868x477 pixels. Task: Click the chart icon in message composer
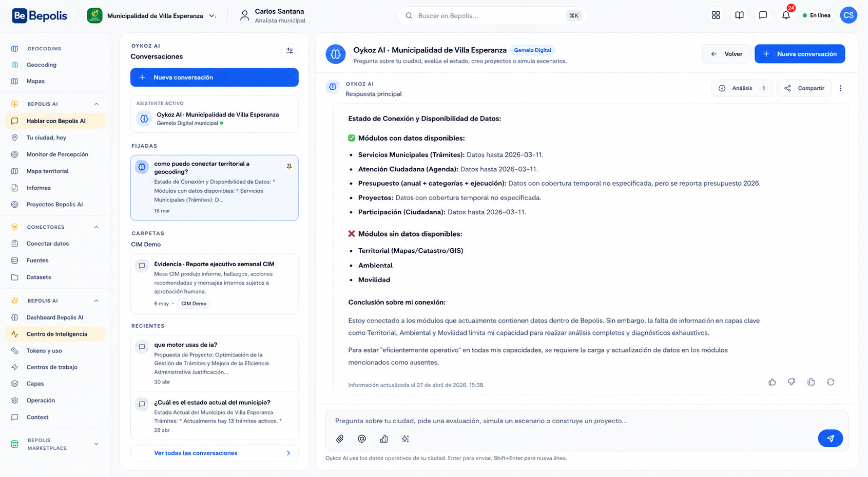[384, 439]
